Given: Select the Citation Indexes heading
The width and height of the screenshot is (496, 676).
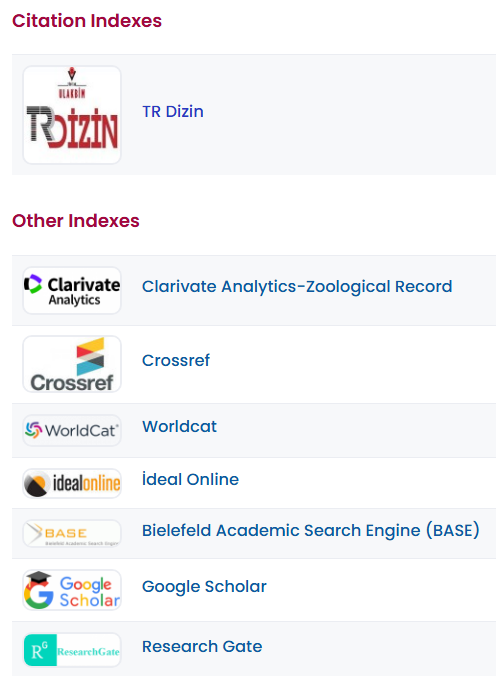Looking at the screenshot, I should tap(87, 21).
